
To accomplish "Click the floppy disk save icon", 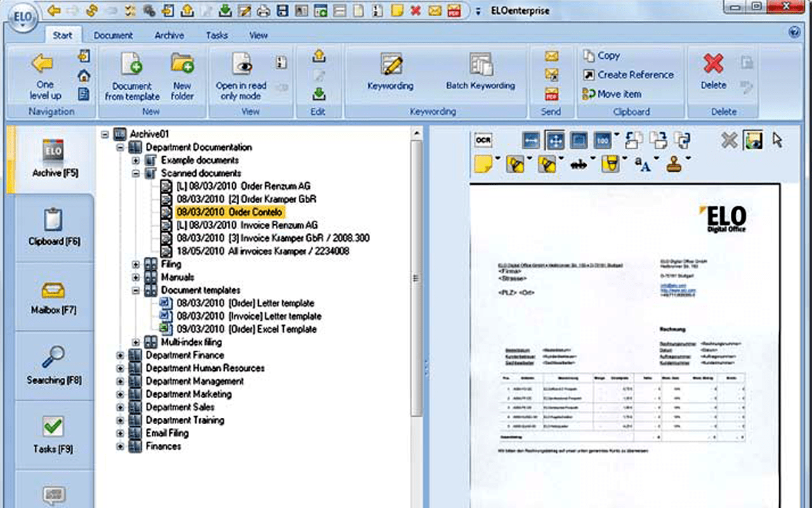I will 282,10.
